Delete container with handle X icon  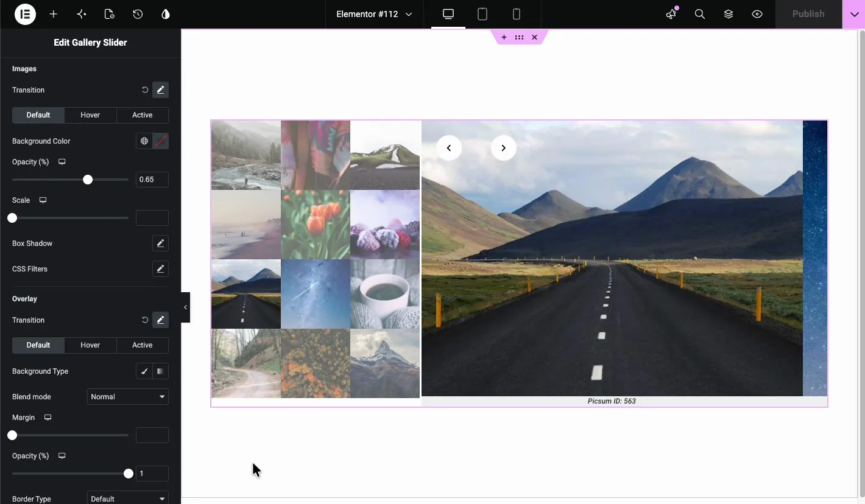[534, 37]
